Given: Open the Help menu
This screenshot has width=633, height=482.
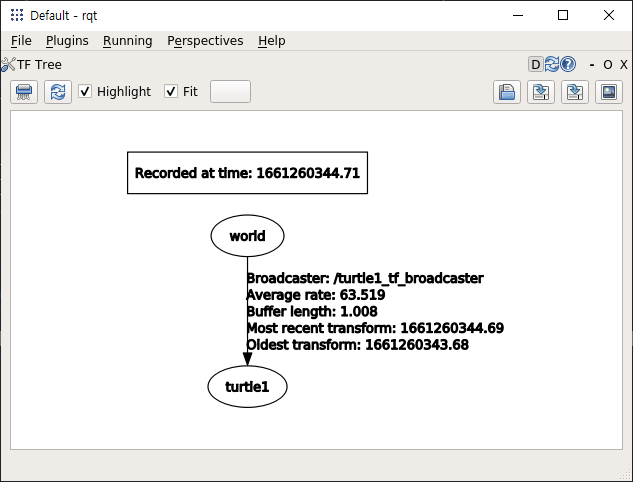Looking at the screenshot, I should point(272,41).
